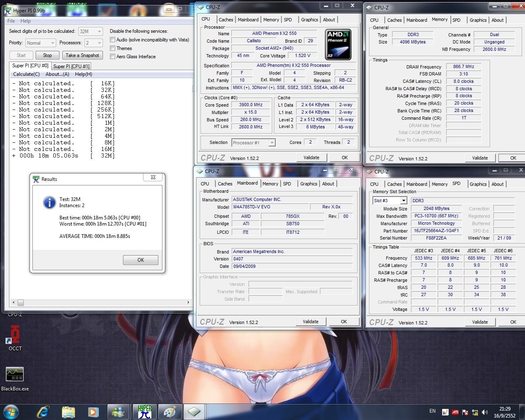This screenshot has height=420, width=525.
Task: Click Hyper PI horizontal scrollbar right arrow
Action: point(188,303)
